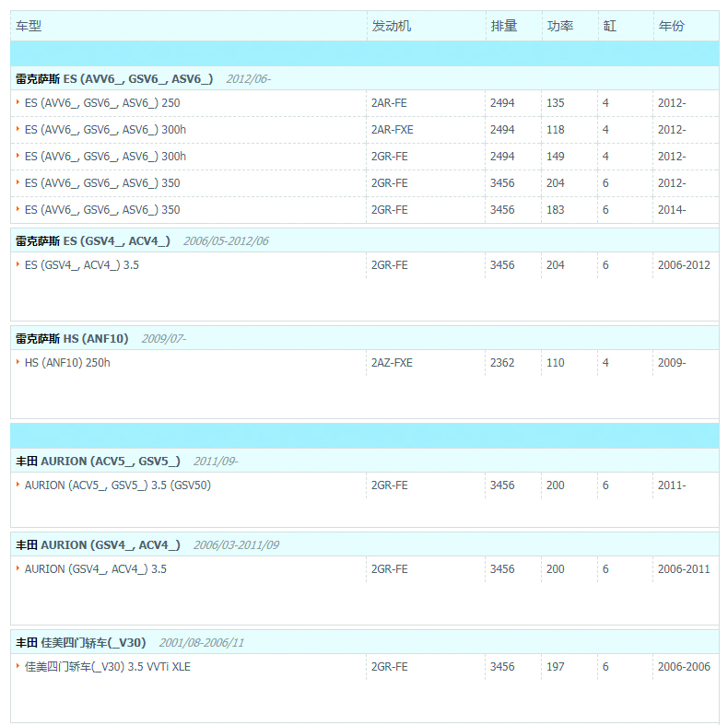Click the date 2012/06- in ES header

tap(249, 79)
